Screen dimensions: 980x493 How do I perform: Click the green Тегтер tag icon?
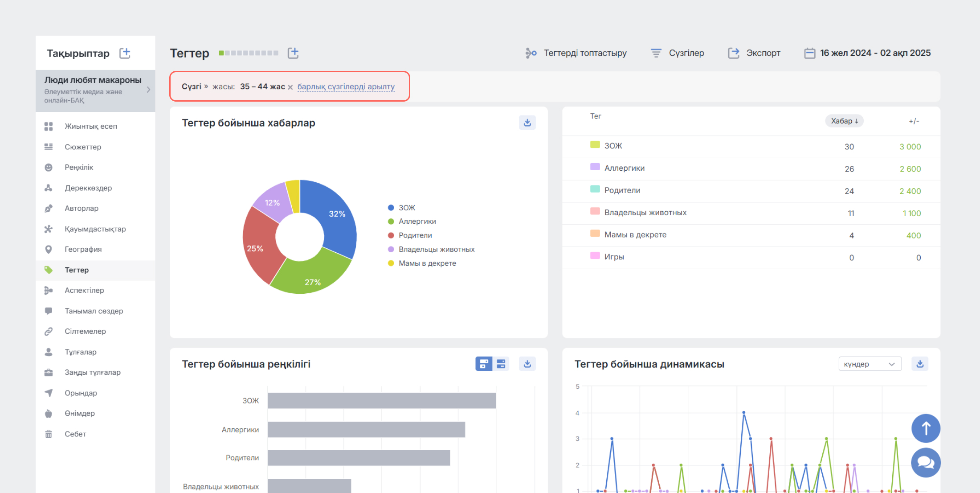49,270
